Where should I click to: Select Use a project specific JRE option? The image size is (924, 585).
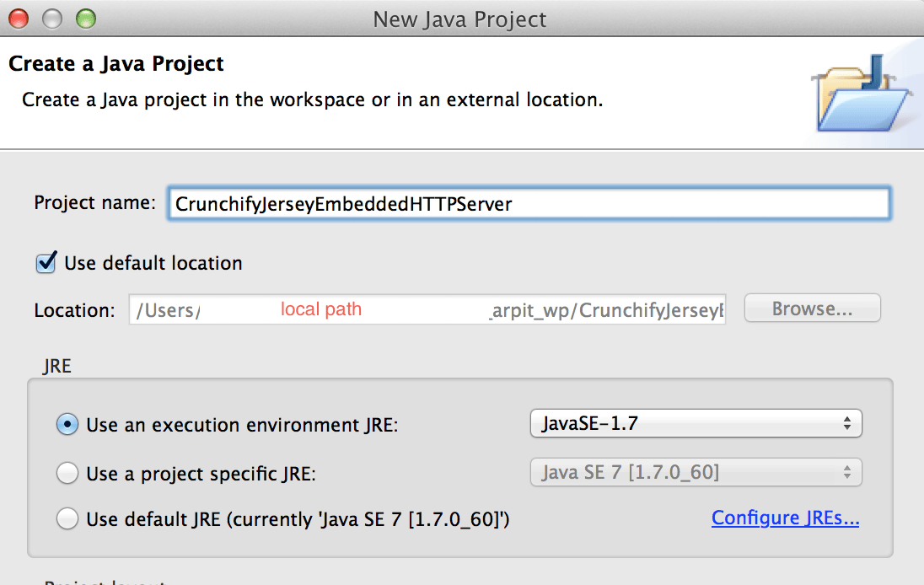(x=67, y=473)
